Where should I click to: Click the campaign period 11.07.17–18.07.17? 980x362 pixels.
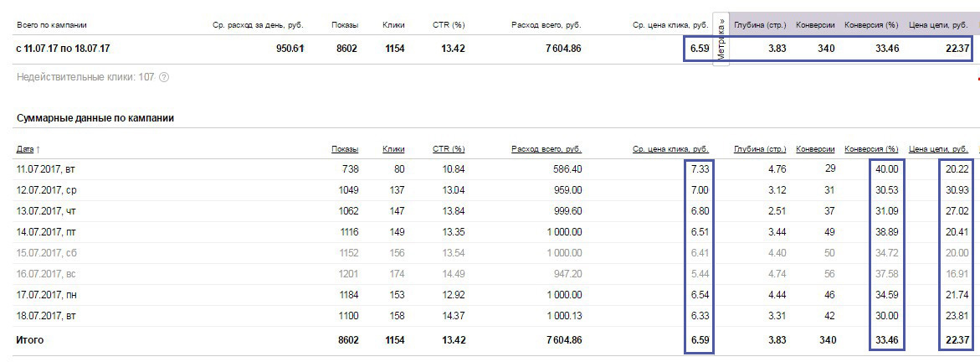63,49
